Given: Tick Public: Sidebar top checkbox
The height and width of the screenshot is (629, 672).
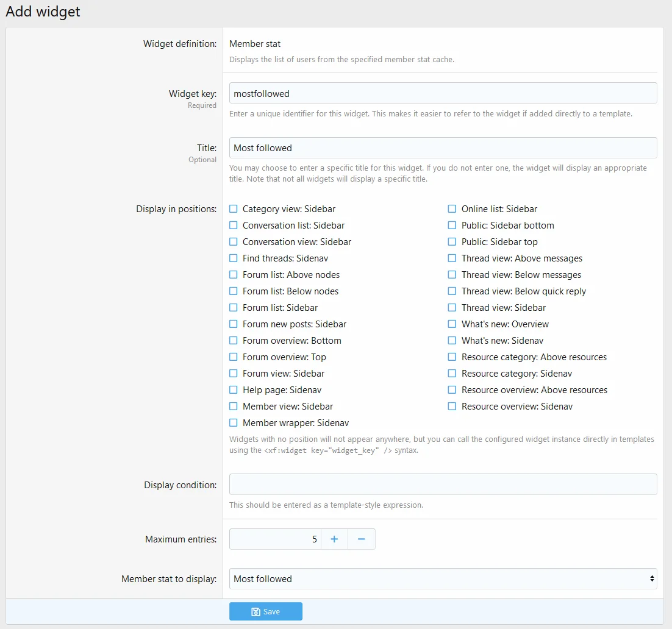Looking at the screenshot, I should coord(452,242).
